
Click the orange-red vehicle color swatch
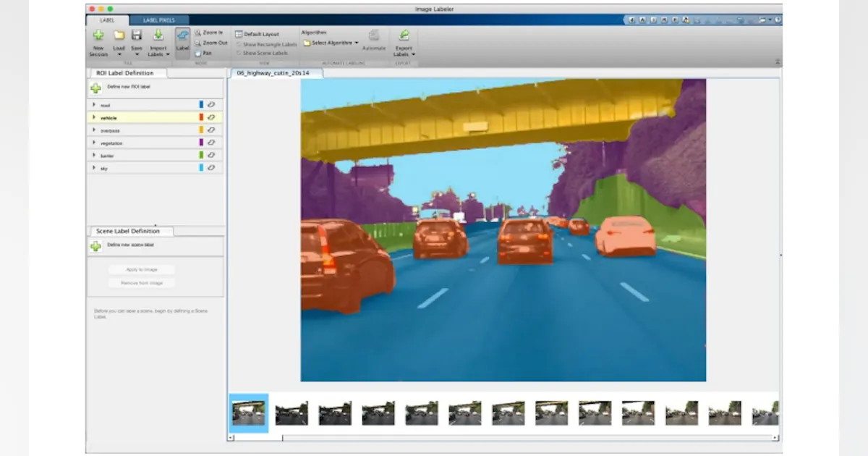[x=201, y=117]
